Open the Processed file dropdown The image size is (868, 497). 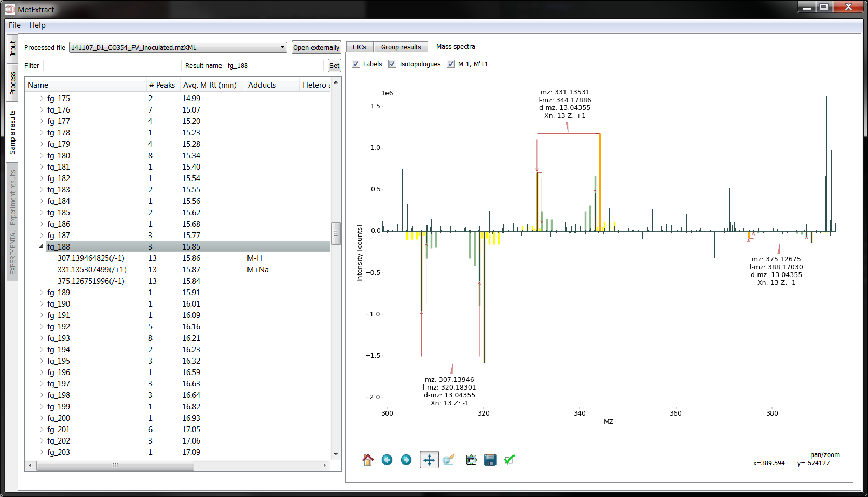tap(178, 47)
